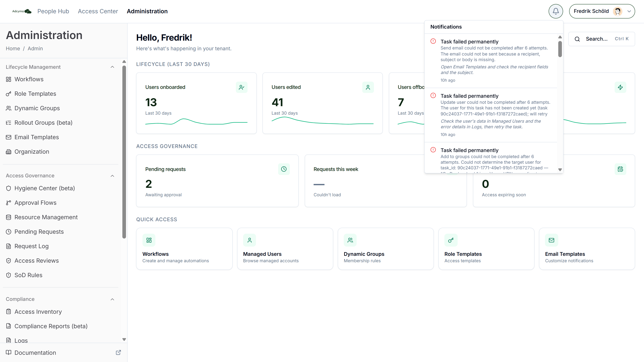644x362 pixels.
Task: Click the notifications panel scroll down arrow
Action: [560, 170]
